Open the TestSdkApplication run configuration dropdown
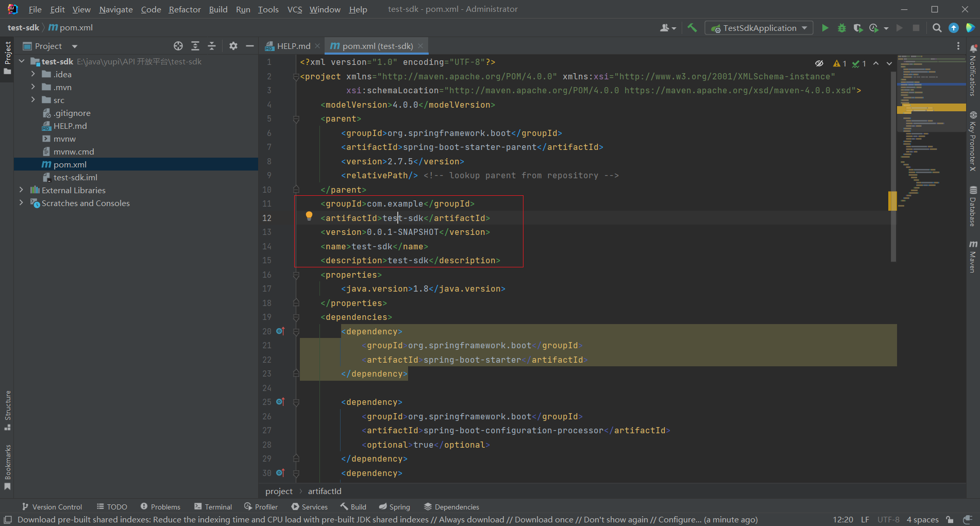 pos(759,28)
